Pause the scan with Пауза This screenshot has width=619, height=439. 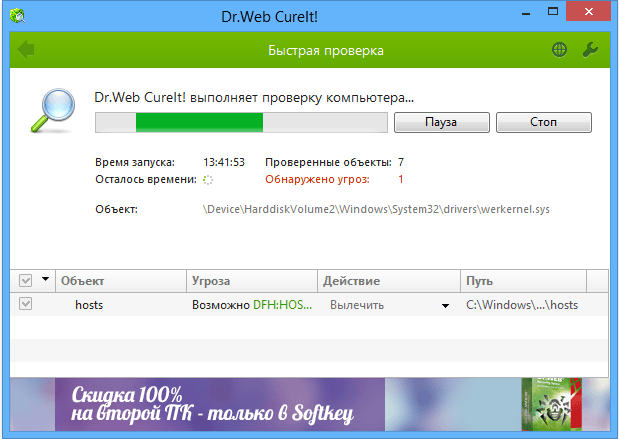point(442,122)
